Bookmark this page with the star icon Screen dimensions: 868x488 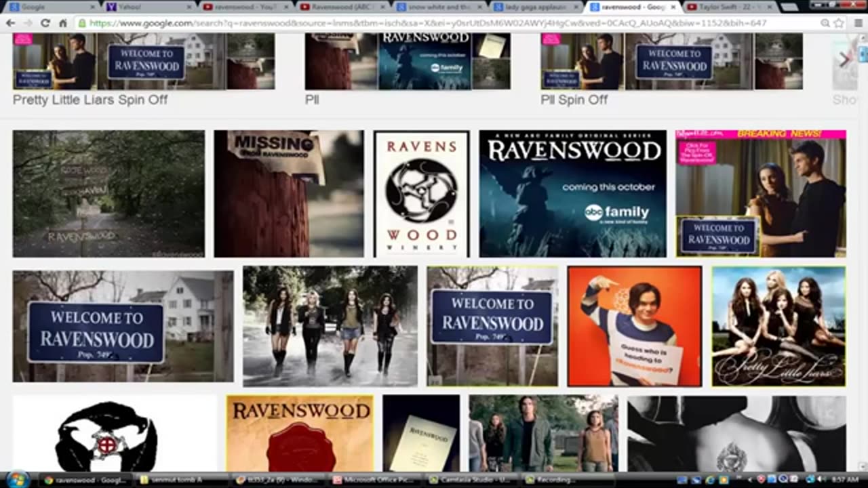(838, 23)
